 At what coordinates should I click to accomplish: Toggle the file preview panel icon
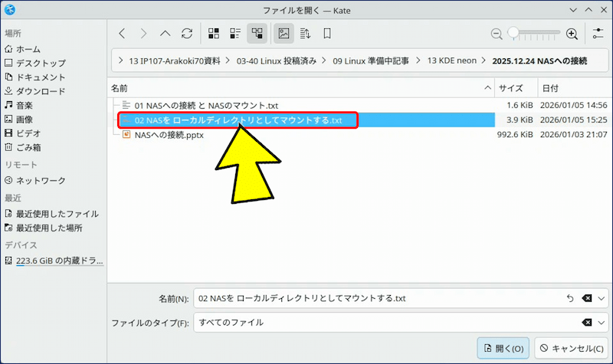284,34
